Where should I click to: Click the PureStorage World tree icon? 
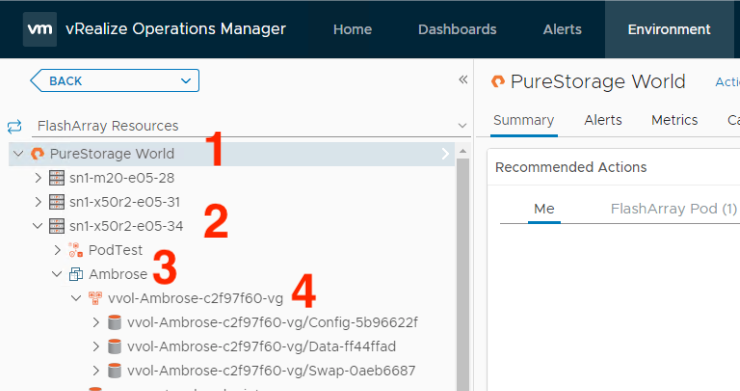pos(37,154)
